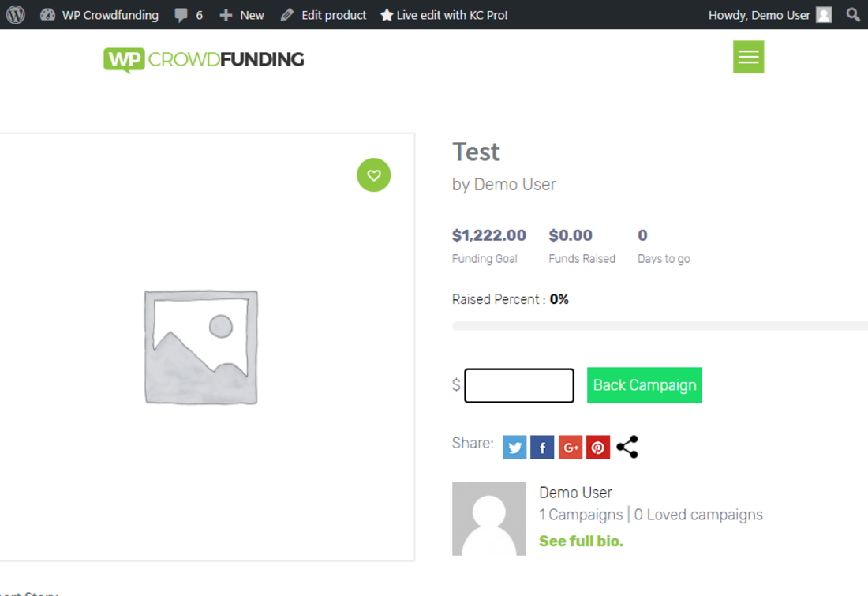
Task: Share campaign on Twitter
Action: click(514, 448)
